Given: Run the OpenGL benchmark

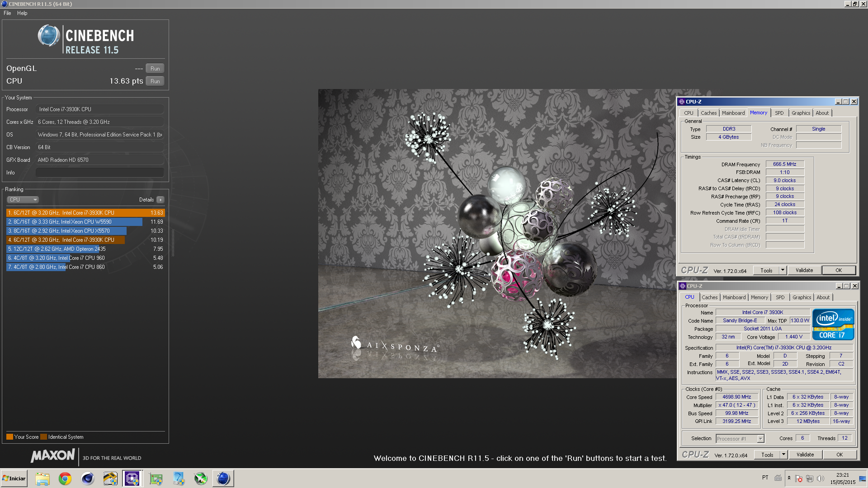Looking at the screenshot, I should pyautogui.click(x=155, y=69).
